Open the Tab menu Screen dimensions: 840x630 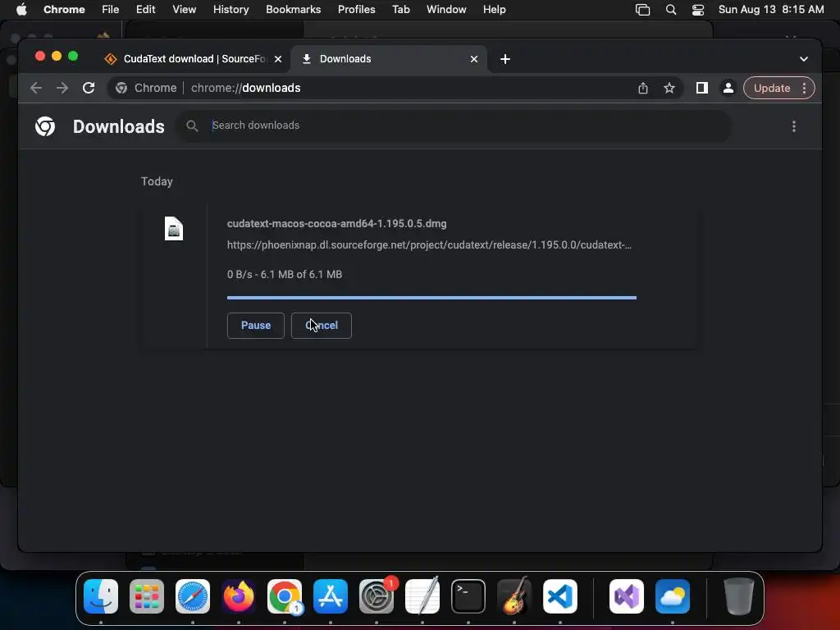(400, 10)
